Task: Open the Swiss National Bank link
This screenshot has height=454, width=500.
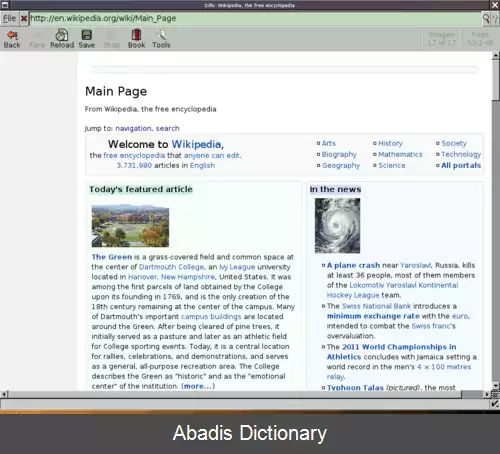Action: pos(376,306)
